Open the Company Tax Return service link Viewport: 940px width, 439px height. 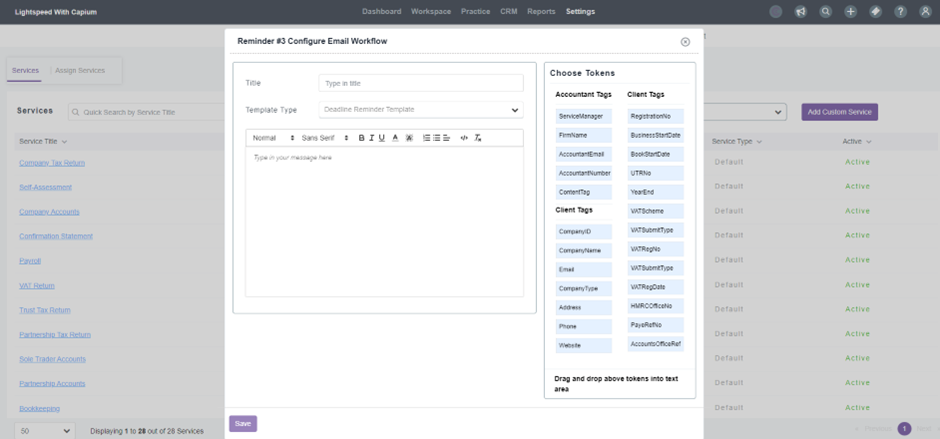click(52, 163)
